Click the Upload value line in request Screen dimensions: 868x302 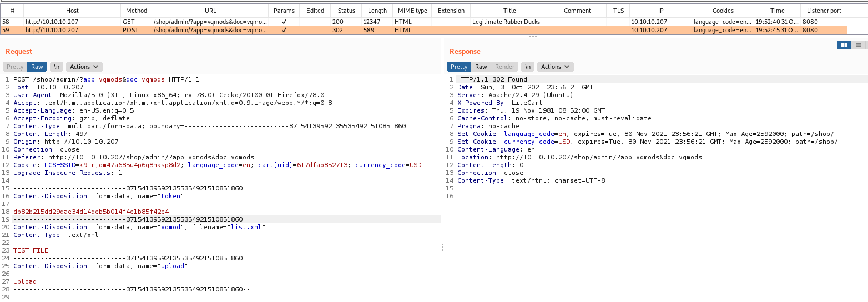point(25,281)
